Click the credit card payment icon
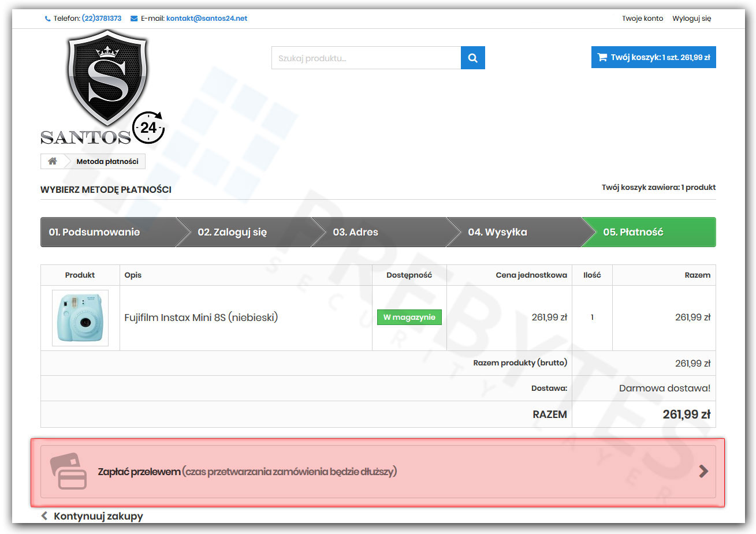The width and height of the screenshot is (756, 534). (x=68, y=470)
